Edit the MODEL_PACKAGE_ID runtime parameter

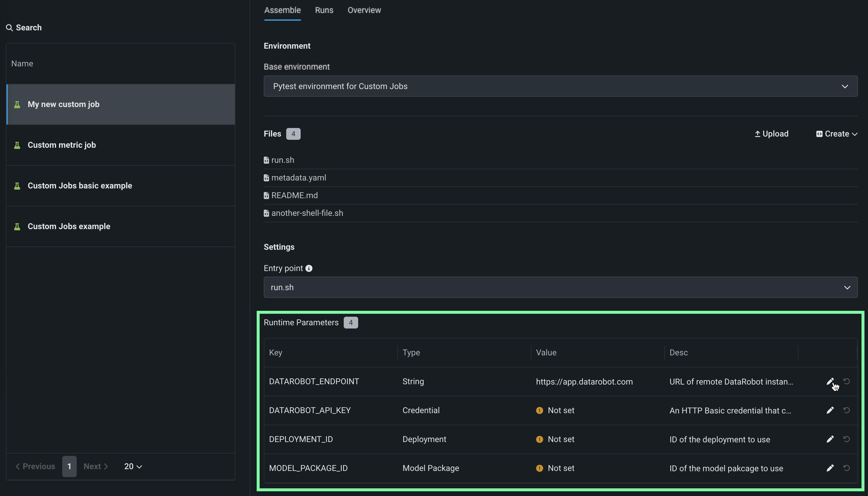pyautogui.click(x=830, y=468)
